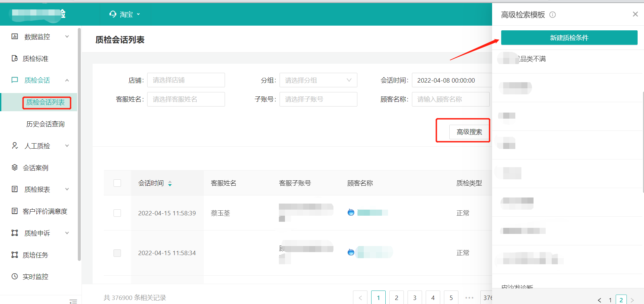Go to previous page in template panel
The width and height of the screenshot is (644, 304).
(599, 300)
